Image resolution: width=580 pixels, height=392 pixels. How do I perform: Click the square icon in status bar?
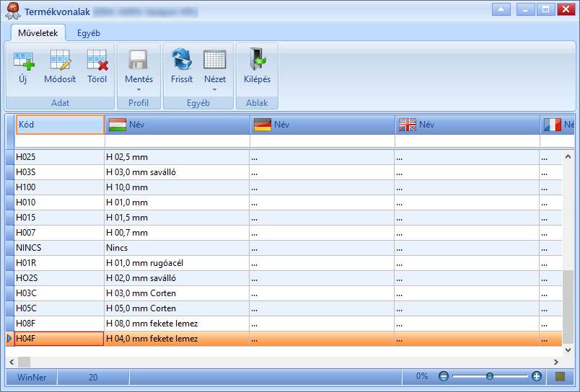(561, 376)
